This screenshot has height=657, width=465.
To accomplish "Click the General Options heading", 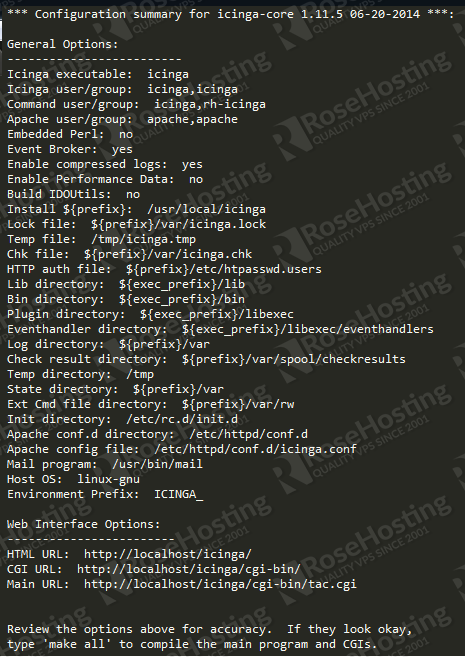I will point(63,44).
